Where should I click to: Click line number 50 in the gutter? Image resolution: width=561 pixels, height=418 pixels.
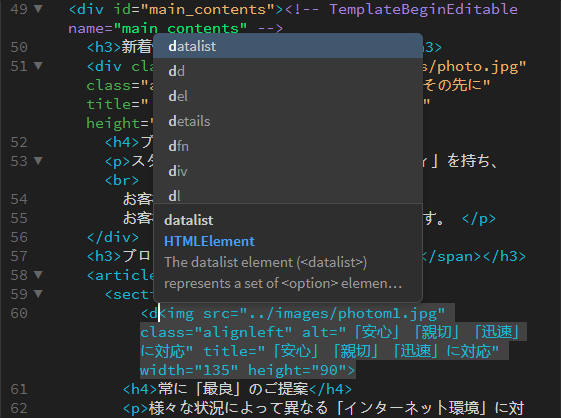click(x=19, y=47)
